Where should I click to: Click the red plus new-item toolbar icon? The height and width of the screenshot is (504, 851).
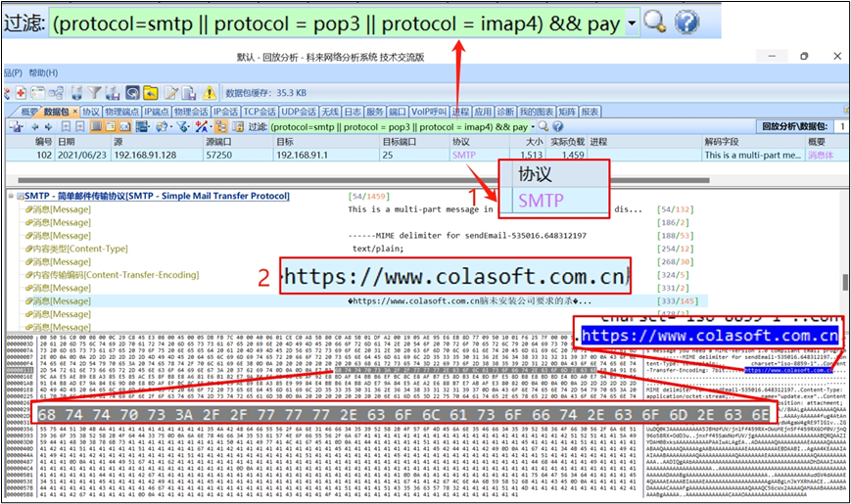coord(22,93)
